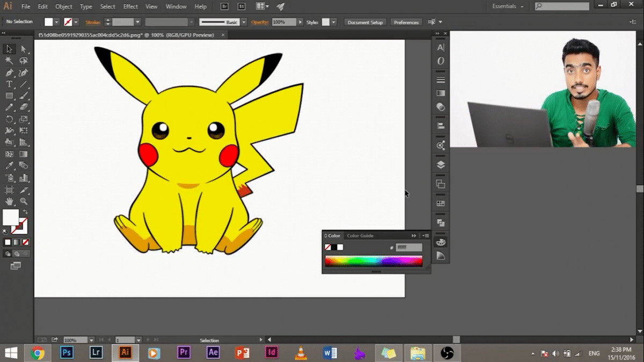Open the Artboards panel icon in dock

[441, 184]
